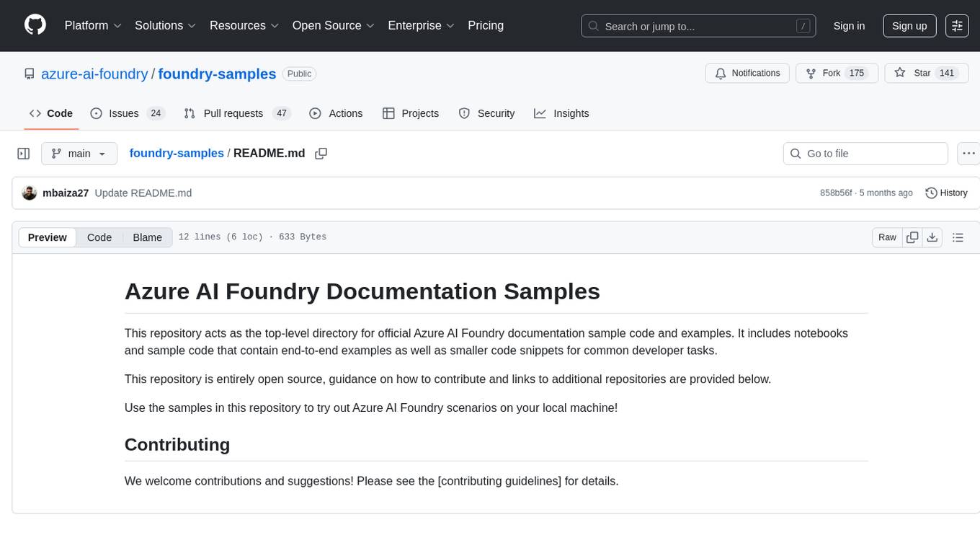This screenshot has height=551, width=980.
Task: Expand the Resources menu
Action: click(x=244, y=25)
